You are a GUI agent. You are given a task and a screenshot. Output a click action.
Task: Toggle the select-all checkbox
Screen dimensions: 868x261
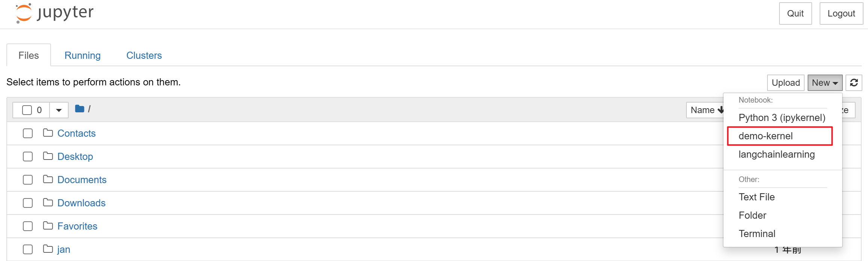[27, 110]
